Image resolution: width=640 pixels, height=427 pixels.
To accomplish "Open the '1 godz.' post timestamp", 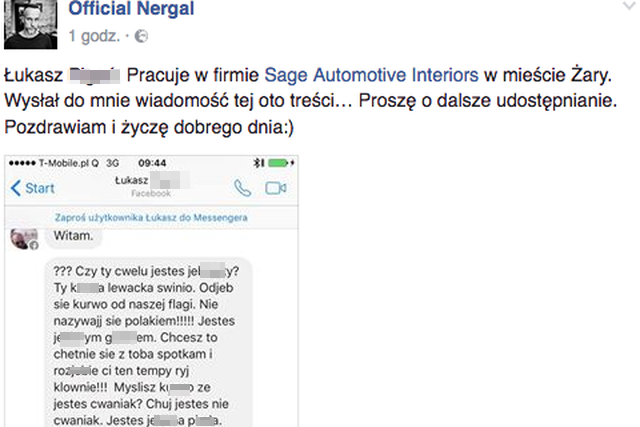I will [94, 36].
